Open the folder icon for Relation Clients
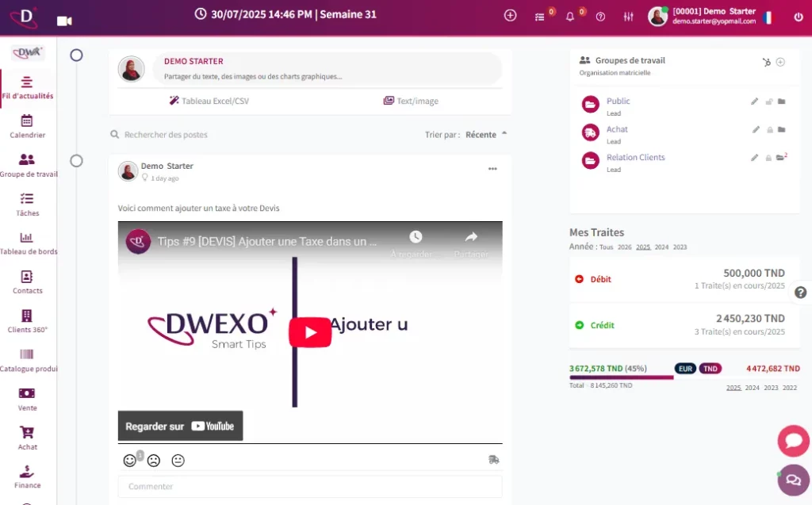This screenshot has height=505, width=812. pos(780,158)
